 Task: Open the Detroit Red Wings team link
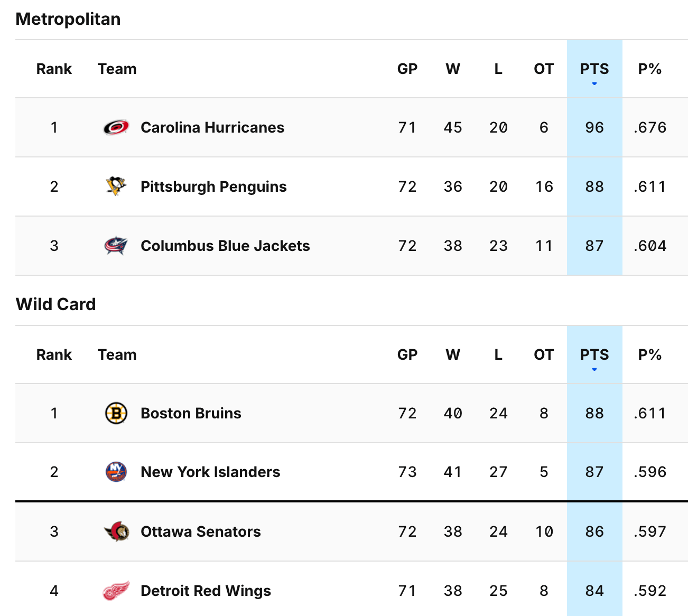click(x=206, y=591)
